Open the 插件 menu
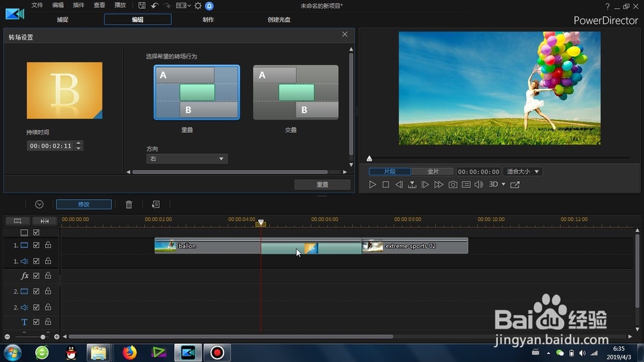This screenshot has height=362, width=644. pyautogui.click(x=79, y=5)
